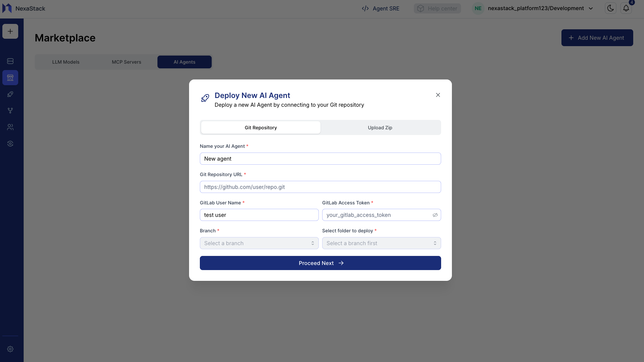
Task: Select the MCP Servers tab
Action: (126, 62)
